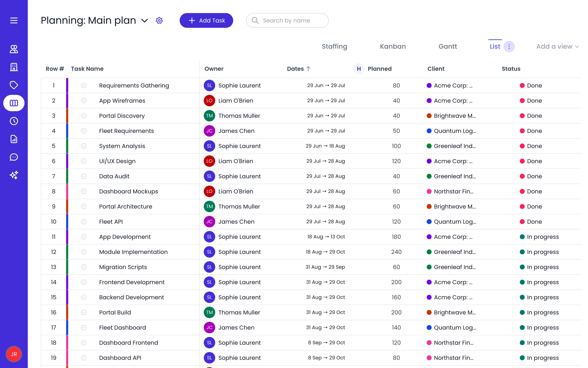The width and height of the screenshot is (588, 368).
Task: Open the People section in sidebar
Action: coord(14,49)
